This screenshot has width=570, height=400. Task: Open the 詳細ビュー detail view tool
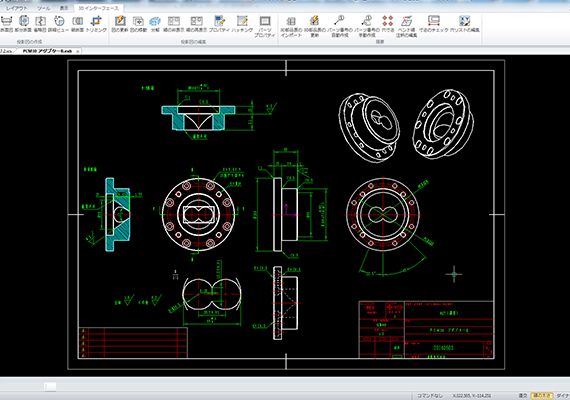point(59,24)
